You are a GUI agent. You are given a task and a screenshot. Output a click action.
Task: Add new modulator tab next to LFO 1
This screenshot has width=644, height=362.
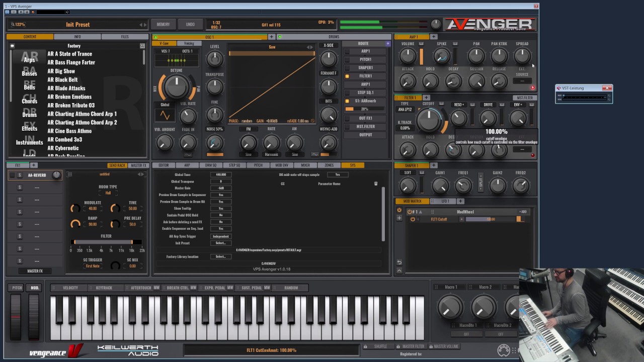pos(460,201)
